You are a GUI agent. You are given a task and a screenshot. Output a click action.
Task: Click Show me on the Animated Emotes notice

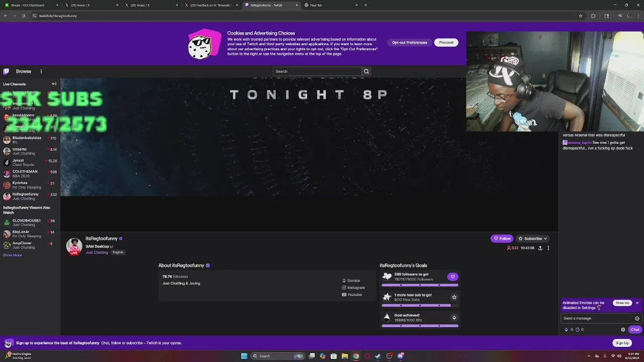point(622,303)
